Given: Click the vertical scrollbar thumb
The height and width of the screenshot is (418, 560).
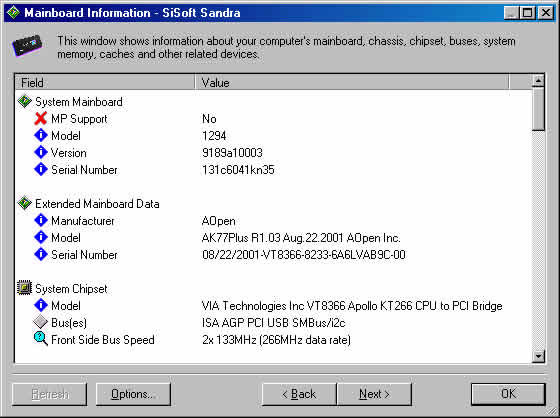Looking at the screenshot, I should (x=538, y=109).
